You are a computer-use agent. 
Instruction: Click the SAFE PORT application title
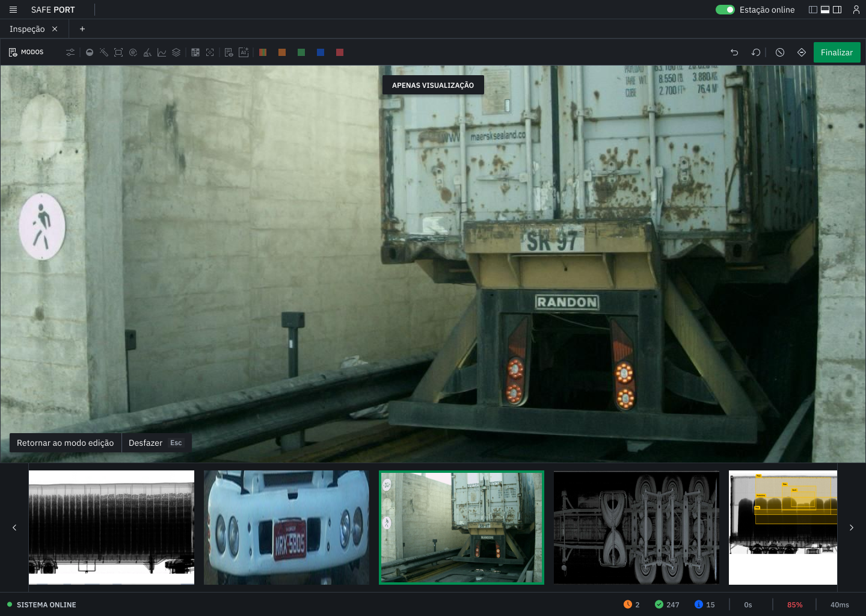53,10
